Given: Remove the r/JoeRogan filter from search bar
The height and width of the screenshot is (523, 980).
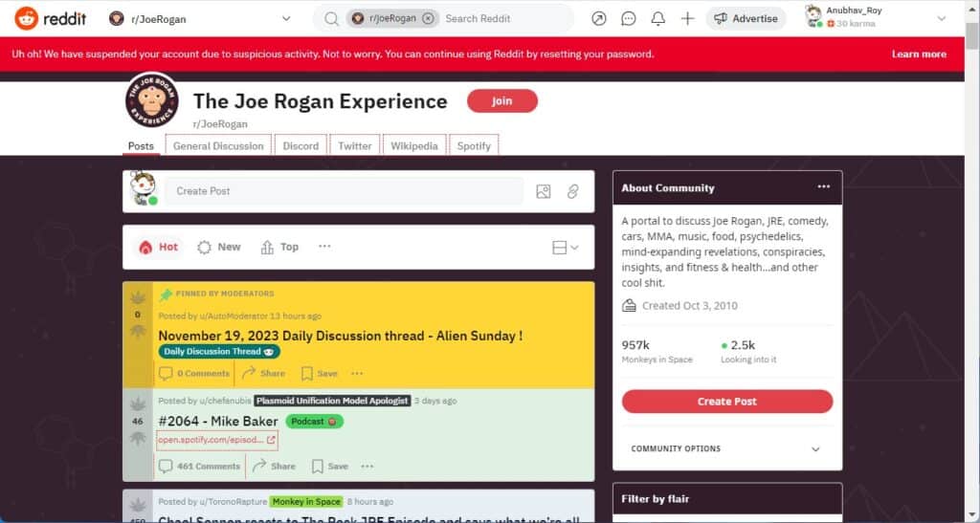Looking at the screenshot, I should click(428, 18).
